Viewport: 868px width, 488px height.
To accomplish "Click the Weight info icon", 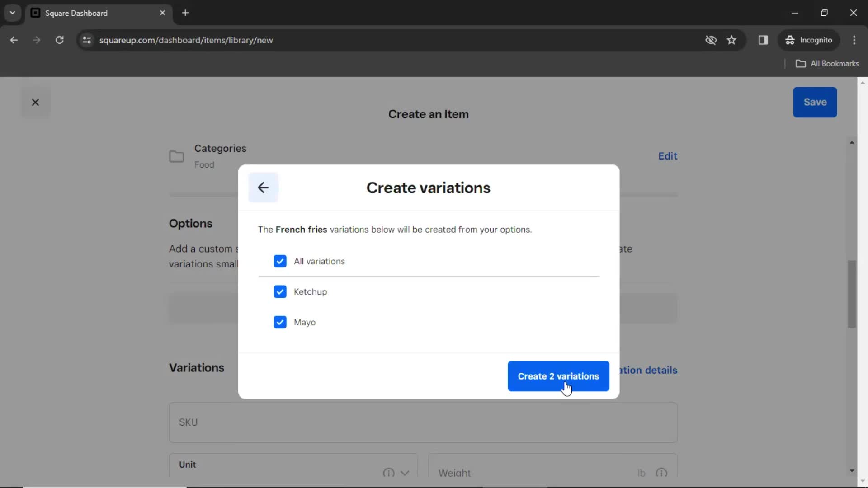I will [661, 473].
